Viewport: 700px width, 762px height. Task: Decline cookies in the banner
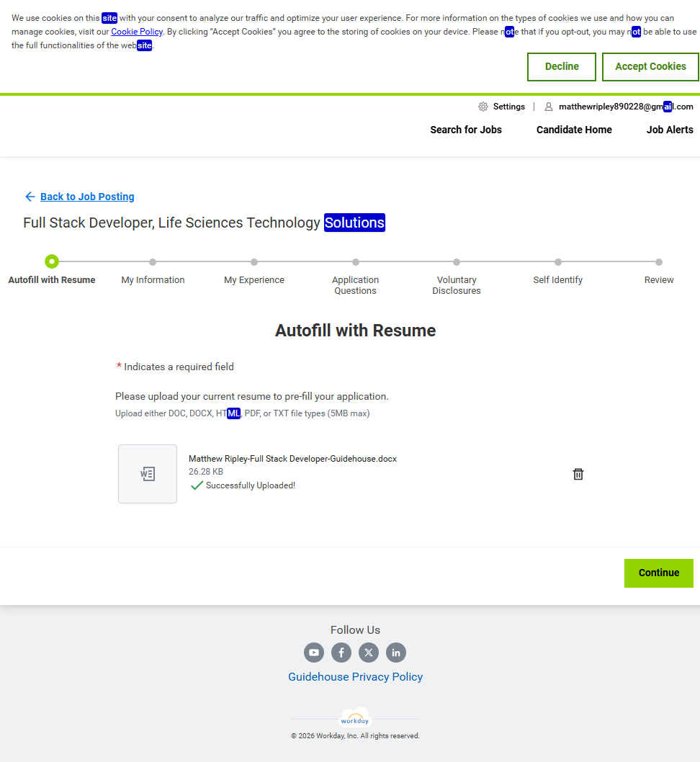(562, 66)
